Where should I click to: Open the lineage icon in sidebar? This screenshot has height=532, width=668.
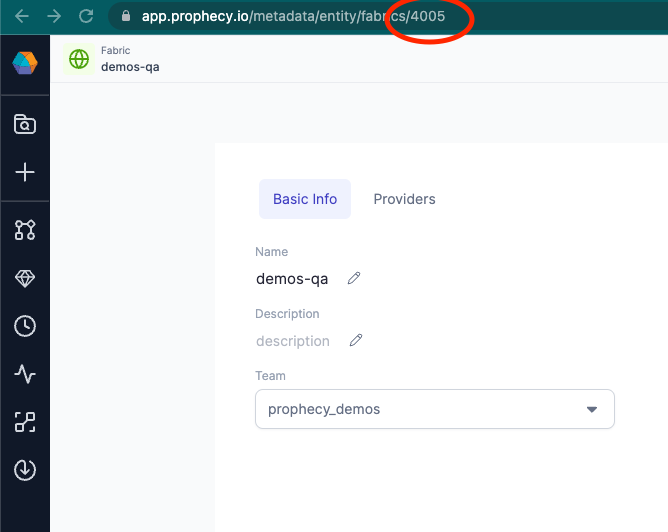click(x=25, y=422)
